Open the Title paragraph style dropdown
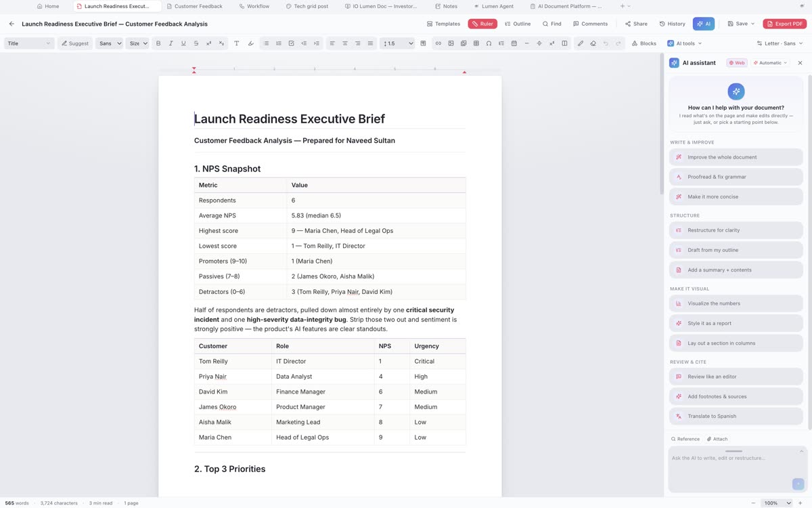Screen dimensions: 812x508 [x=28, y=43]
